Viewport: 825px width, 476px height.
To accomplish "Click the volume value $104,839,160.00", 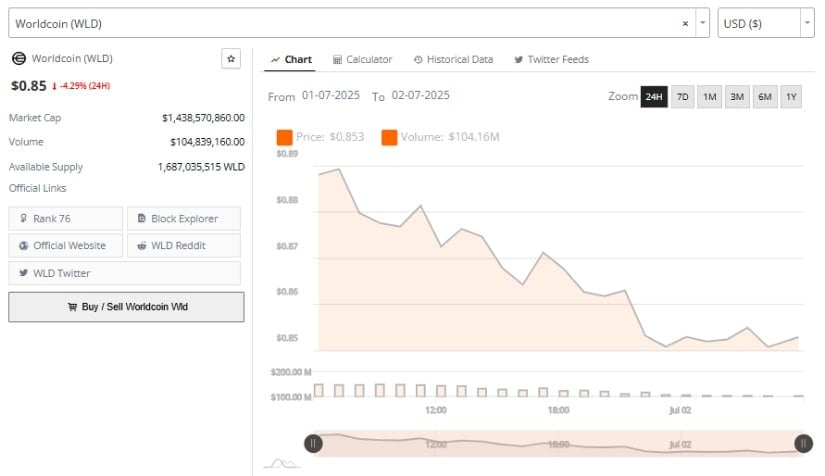I will coord(207,142).
